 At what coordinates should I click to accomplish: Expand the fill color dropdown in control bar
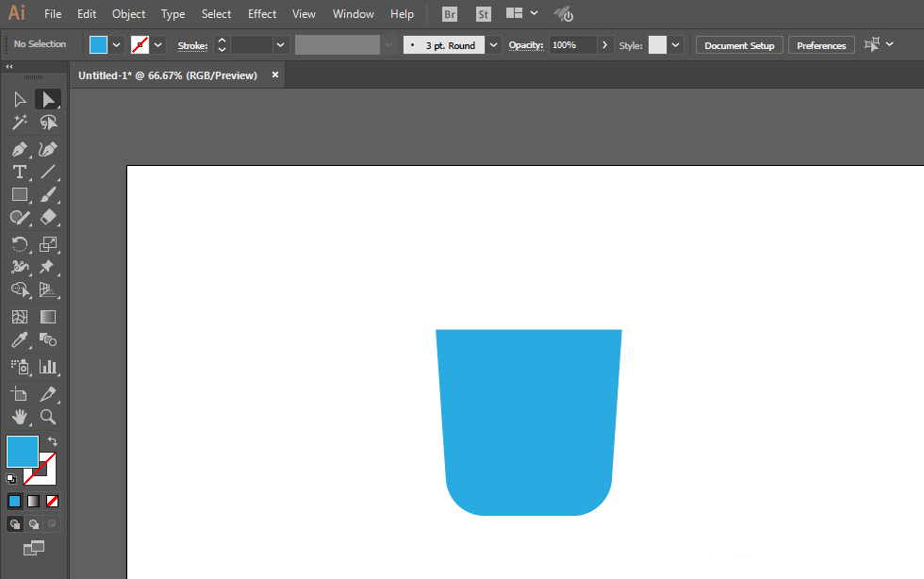[117, 44]
